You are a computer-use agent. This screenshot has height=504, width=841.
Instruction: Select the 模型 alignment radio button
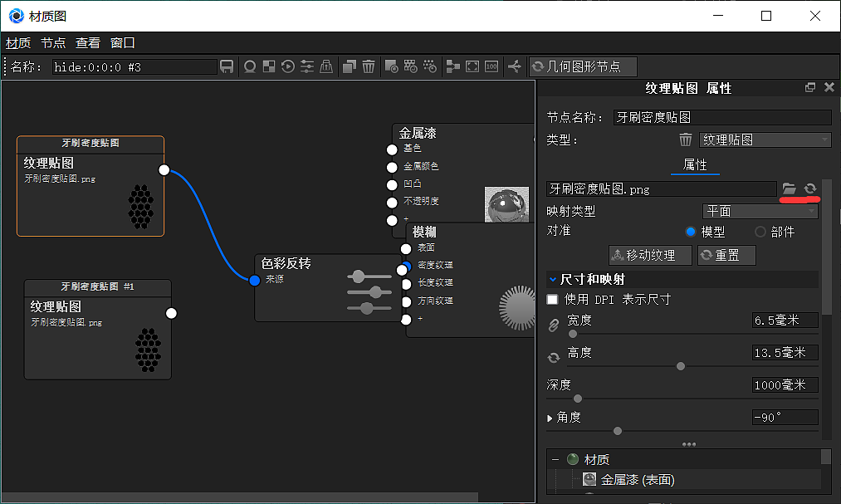pyautogui.click(x=691, y=232)
